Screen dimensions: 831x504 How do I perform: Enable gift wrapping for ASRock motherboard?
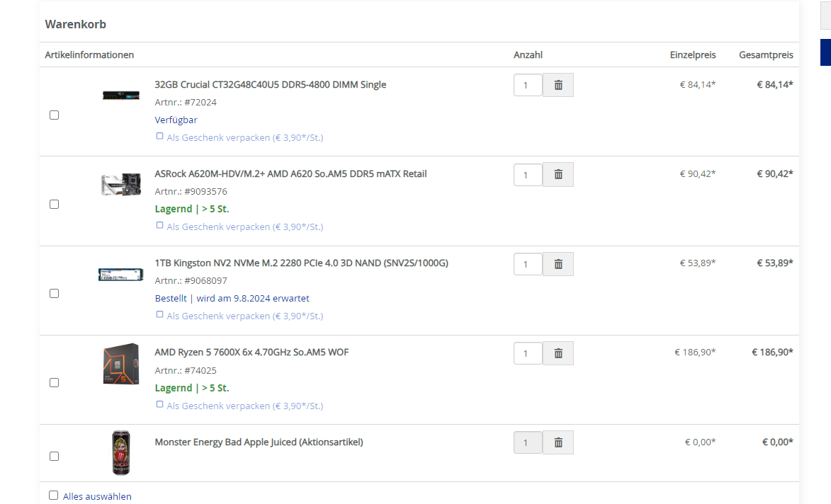click(159, 226)
